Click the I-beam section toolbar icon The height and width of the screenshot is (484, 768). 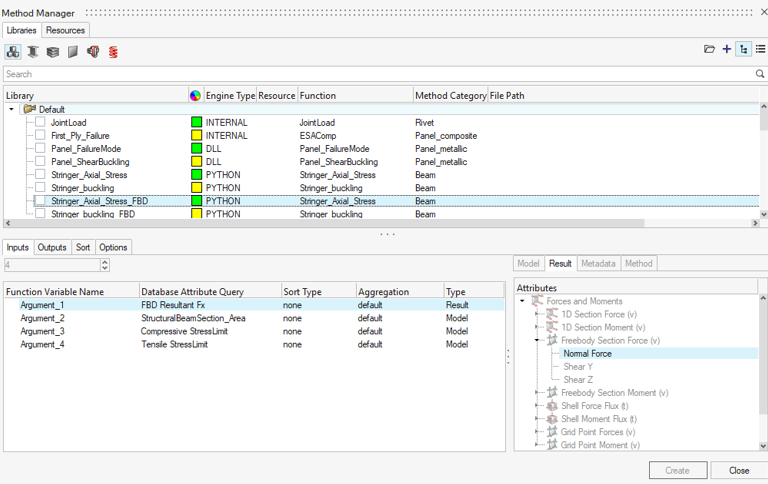(33, 51)
